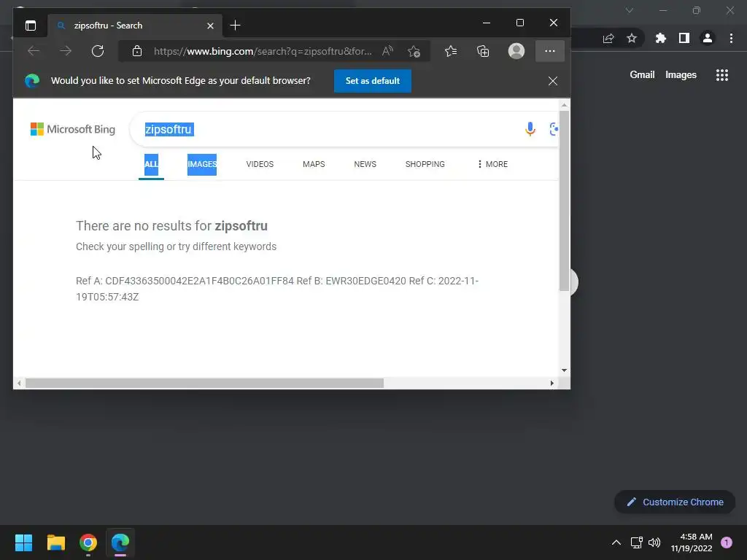747x560 pixels.
Task: Open Edge Settings and more menu
Action: [550, 51]
